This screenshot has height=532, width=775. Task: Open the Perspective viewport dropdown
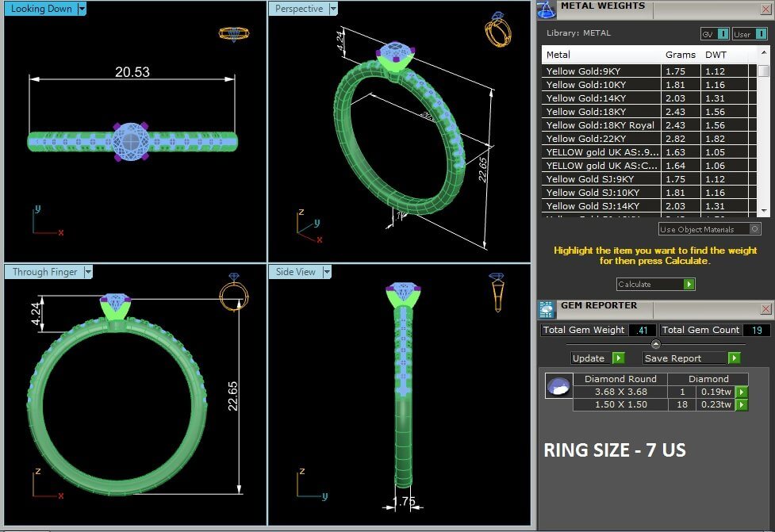333,9
